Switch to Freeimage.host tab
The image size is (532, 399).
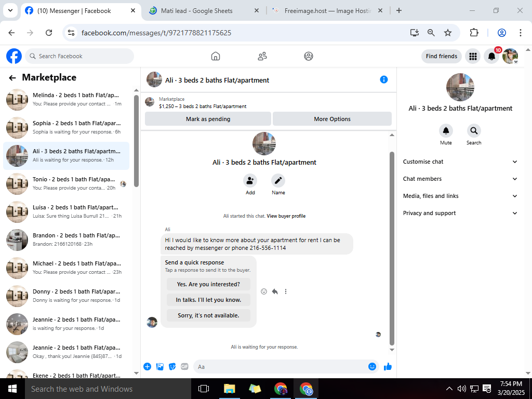click(x=327, y=11)
